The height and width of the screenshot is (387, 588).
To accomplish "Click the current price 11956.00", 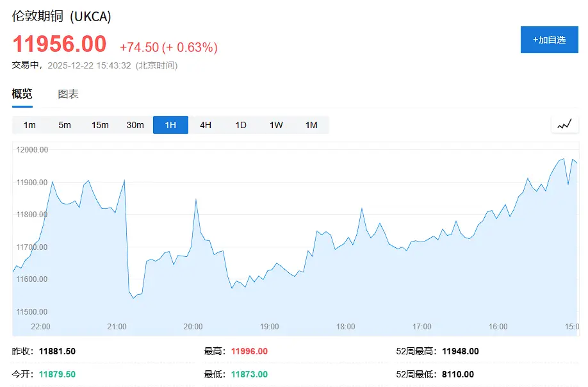I will 58,44.
